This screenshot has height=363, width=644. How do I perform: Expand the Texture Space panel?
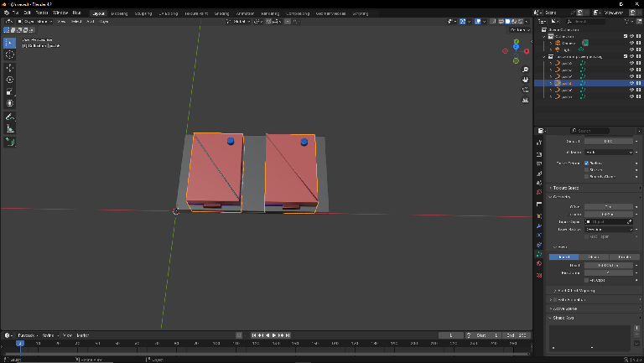(566, 188)
